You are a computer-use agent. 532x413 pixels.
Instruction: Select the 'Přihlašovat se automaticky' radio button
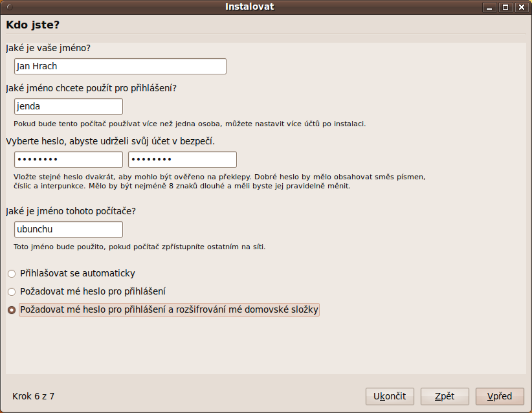coord(12,274)
